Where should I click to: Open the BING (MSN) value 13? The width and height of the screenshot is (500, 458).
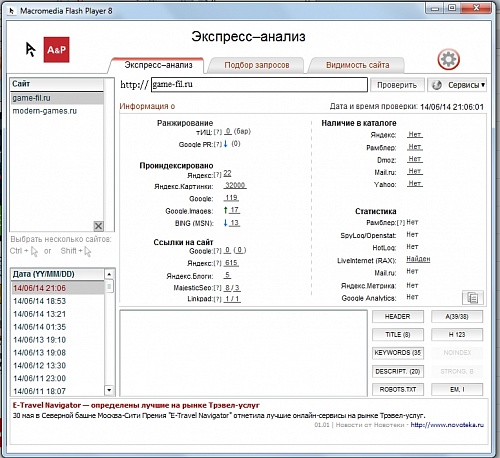coord(234,223)
